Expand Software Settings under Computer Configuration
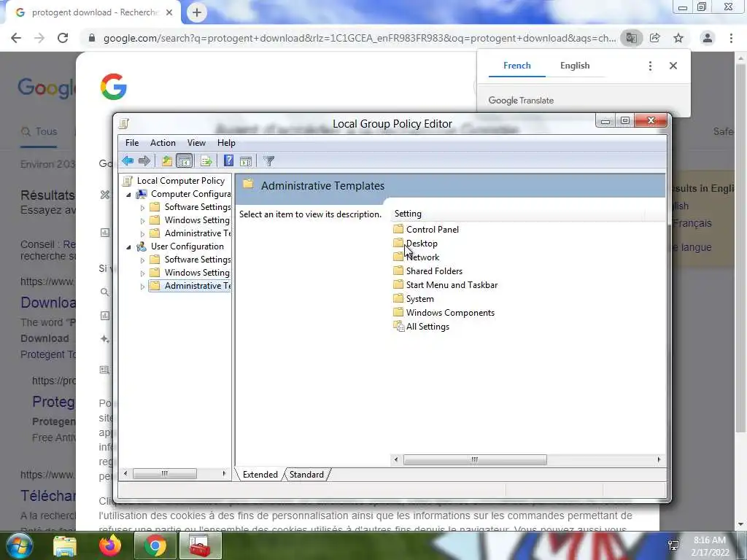The image size is (747, 560). 142,208
